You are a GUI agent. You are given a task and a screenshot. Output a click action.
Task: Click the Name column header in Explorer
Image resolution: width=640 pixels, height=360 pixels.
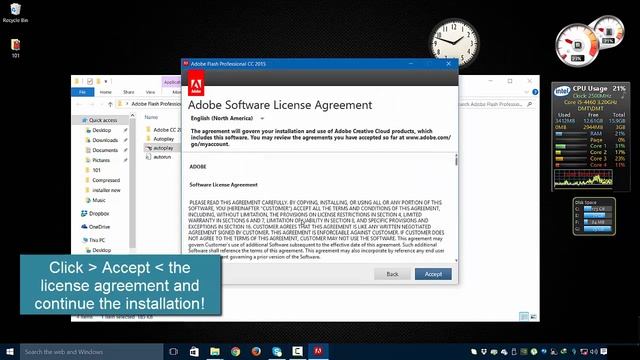[x=151, y=118]
